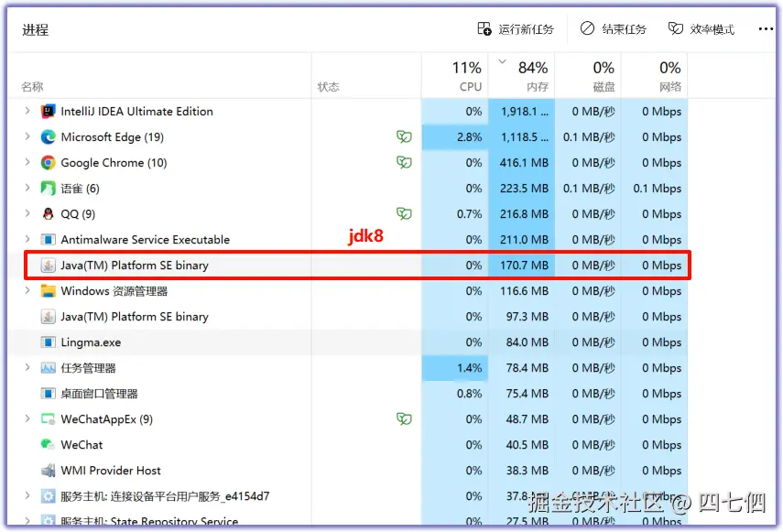Click the Windows 资源管理器 folder icon
783x532 pixels.
pos(48,291)
